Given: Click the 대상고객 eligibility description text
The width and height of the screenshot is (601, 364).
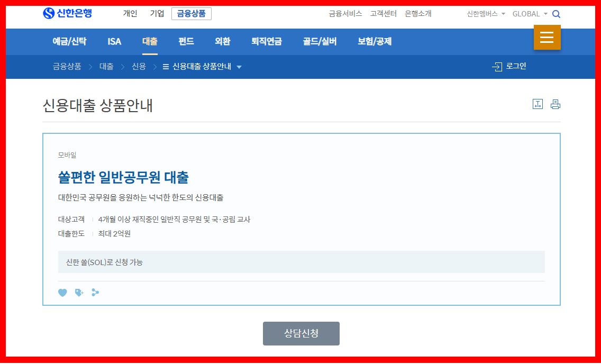Looking at the screenshot, I should pyautogui.click(x=175, y=220).
